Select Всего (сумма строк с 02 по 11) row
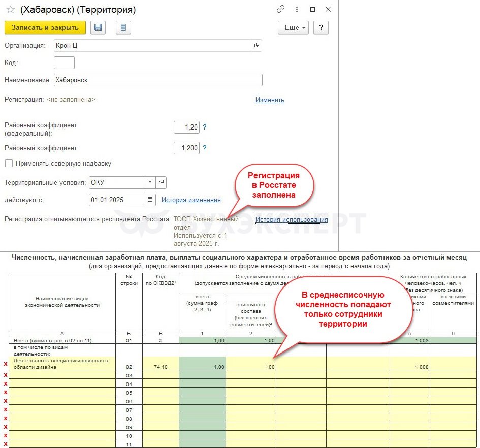 pos(62,340)
